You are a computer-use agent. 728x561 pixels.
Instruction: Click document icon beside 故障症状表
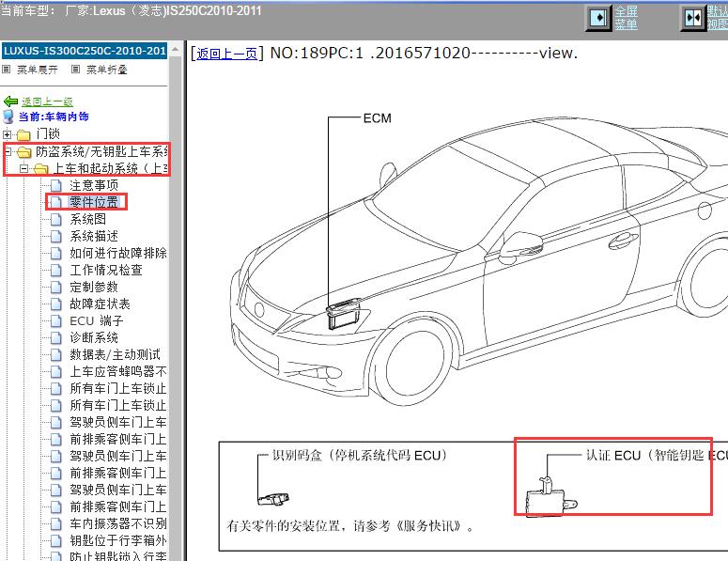55,304
